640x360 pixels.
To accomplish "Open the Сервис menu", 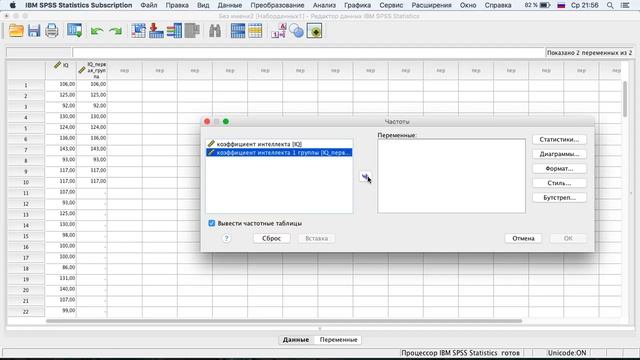I will (x=391, y=5).
